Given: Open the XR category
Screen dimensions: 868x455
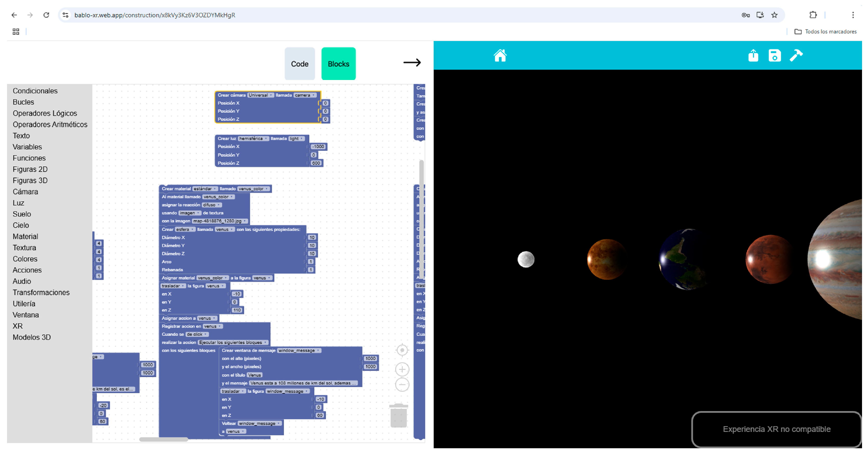Looking at the screenshot, I should point(17,326).
